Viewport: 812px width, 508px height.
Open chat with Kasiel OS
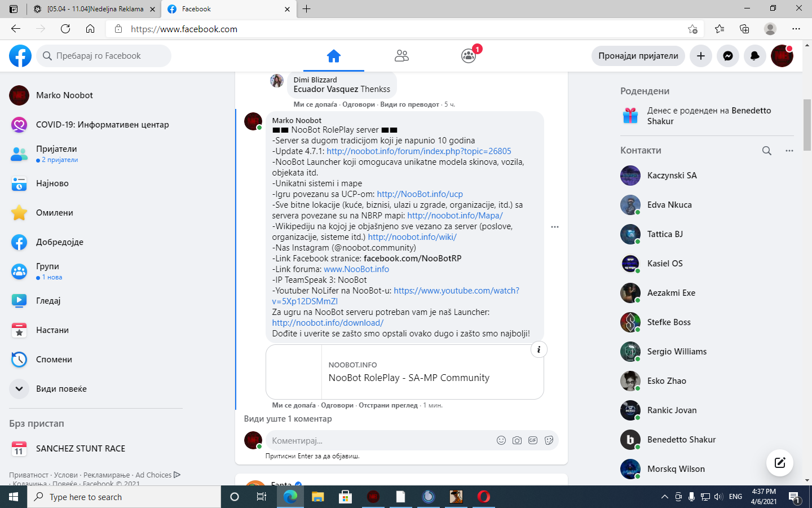click(x=707, y=264)
